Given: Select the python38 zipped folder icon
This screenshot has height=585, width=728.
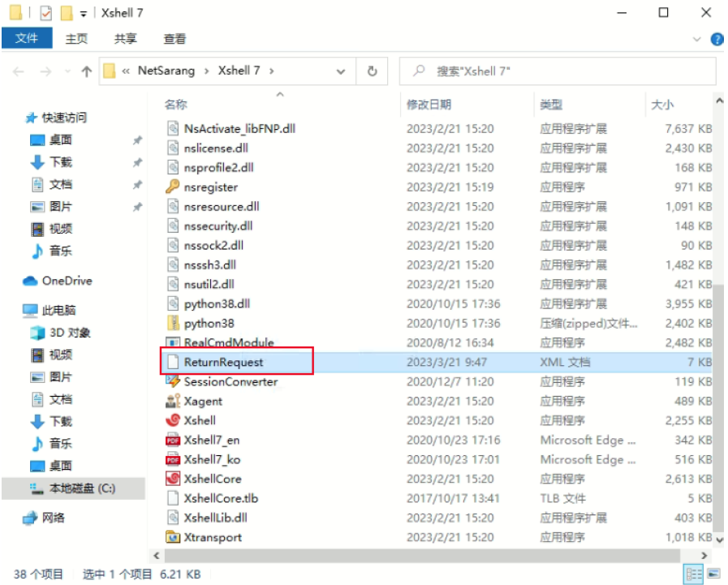Looking at the screenshot, I should pyautogui.click(x=172, y=323).
